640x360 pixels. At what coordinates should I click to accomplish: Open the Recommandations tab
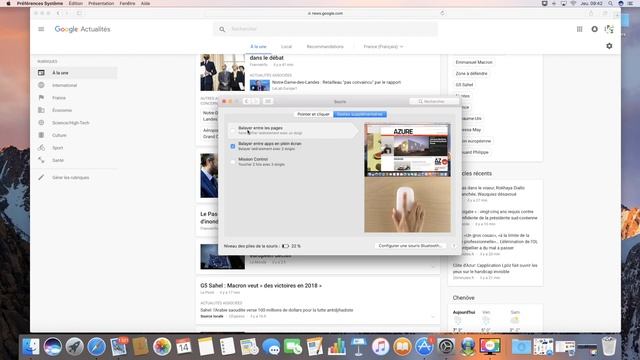pos(325,47)
